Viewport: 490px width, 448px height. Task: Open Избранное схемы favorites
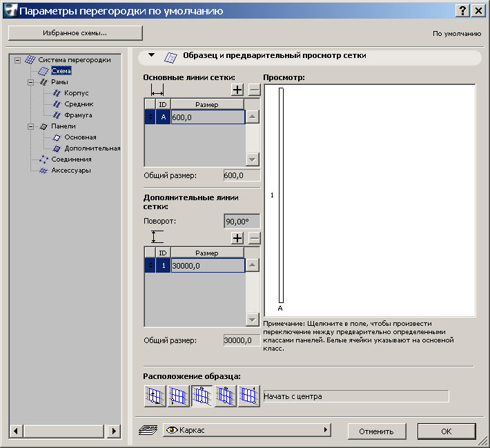(75, 32)
